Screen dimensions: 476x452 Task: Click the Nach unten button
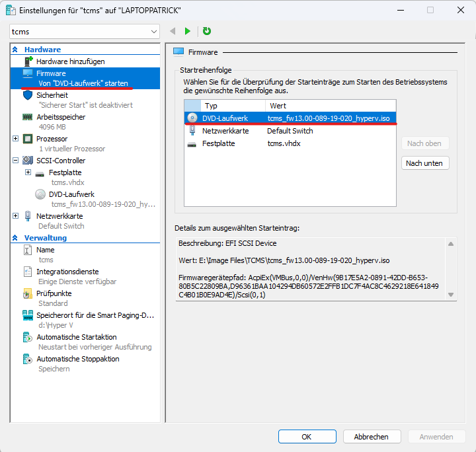point(425,163)
